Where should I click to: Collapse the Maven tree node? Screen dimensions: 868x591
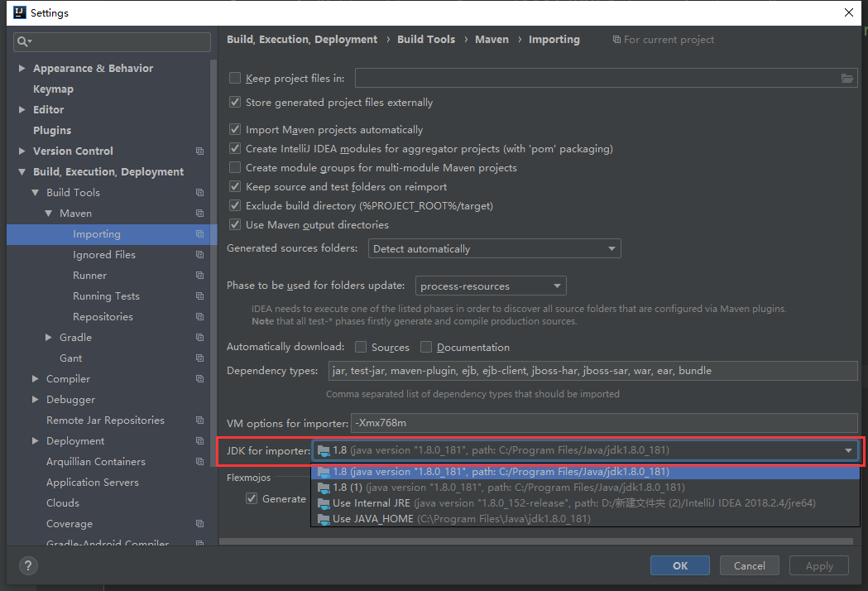point(49,214)
